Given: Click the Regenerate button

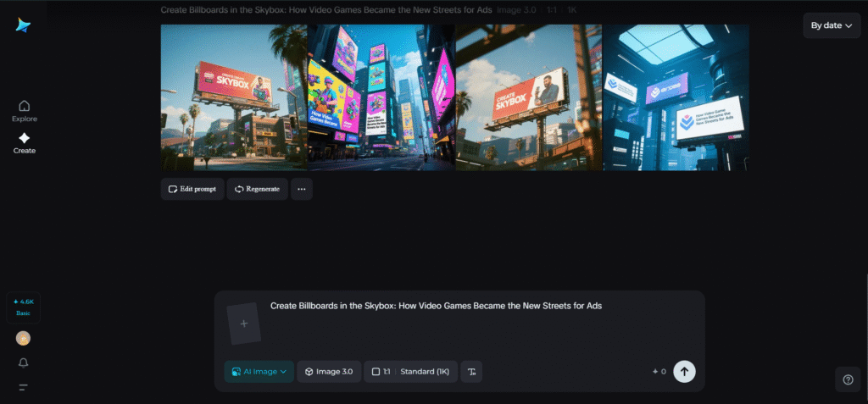Looking at the screenshot, I should point(258,189).
